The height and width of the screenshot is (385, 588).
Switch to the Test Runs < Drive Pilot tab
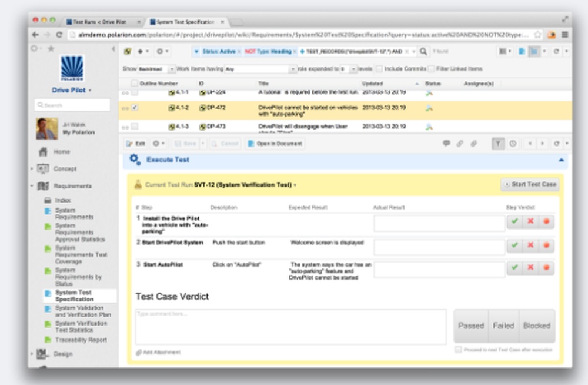tap(100, 22)
